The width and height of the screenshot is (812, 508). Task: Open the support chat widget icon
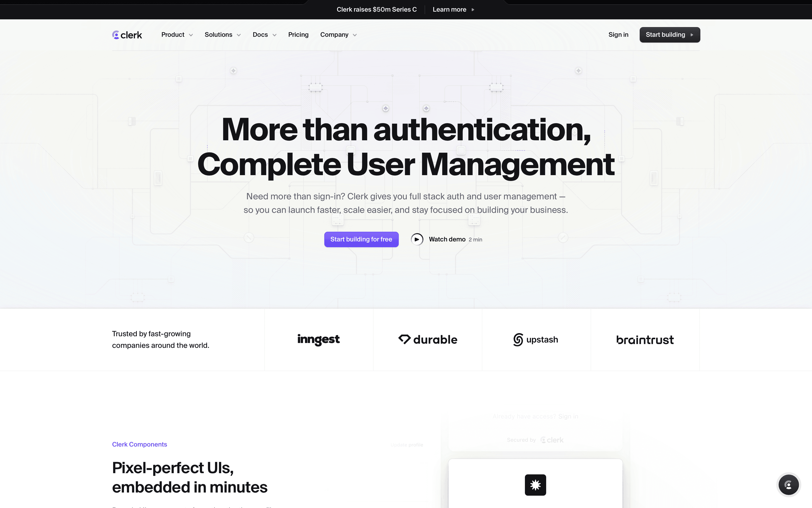(x=789, y=485)
